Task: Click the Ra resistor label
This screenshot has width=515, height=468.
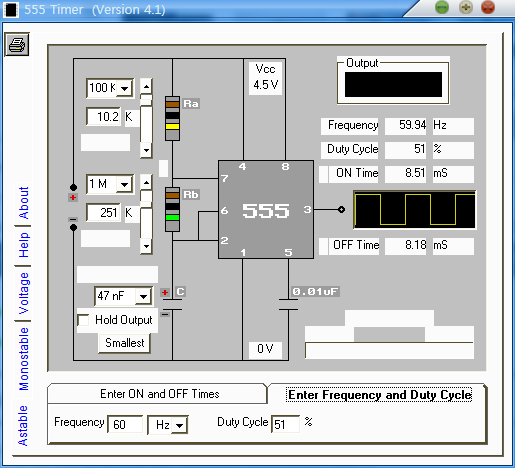Action: pos(191,104)
